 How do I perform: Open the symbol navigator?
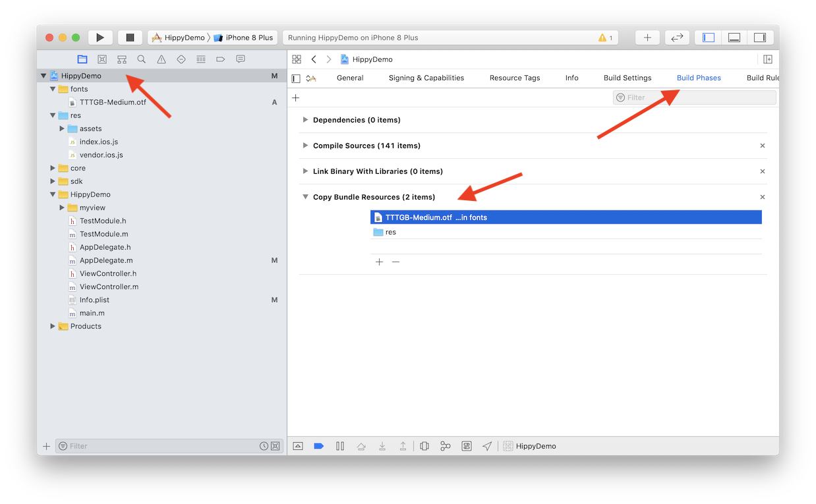pyautogui.click(x=122, y=59)
